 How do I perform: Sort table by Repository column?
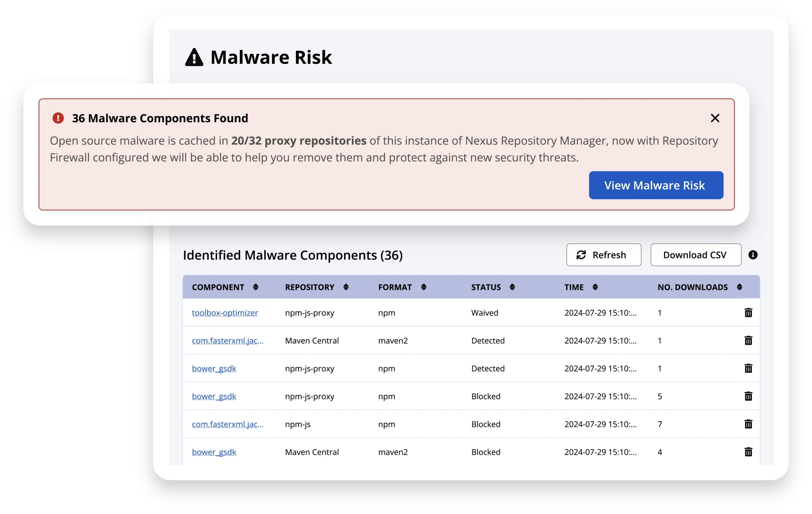click(x=346, y=287)
